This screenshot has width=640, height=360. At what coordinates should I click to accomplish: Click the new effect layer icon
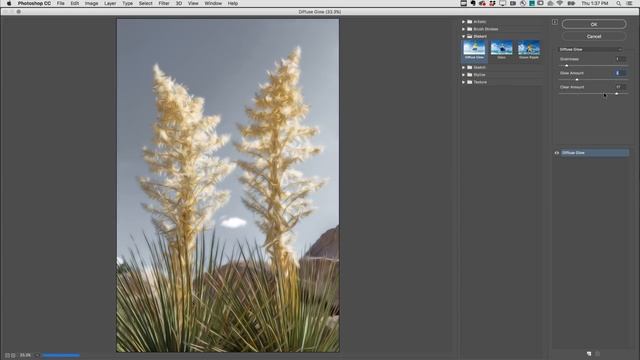point(589,353)
